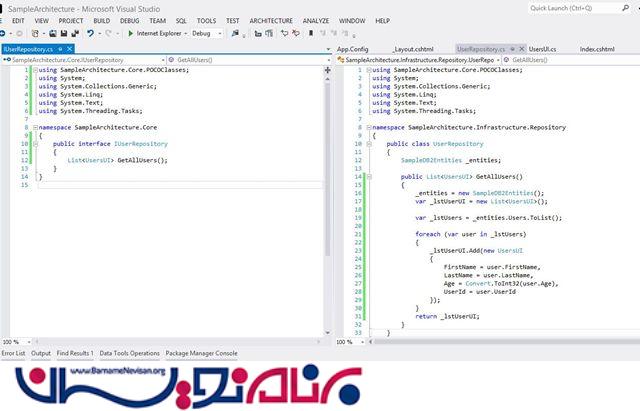Click the pin icon on IUserRepository.cs tab
Viewport: 640px width, 411px height.
point(61,48)
